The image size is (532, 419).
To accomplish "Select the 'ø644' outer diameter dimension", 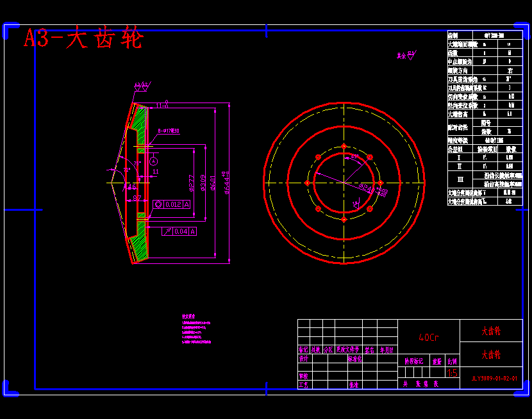I will [226, 183].
